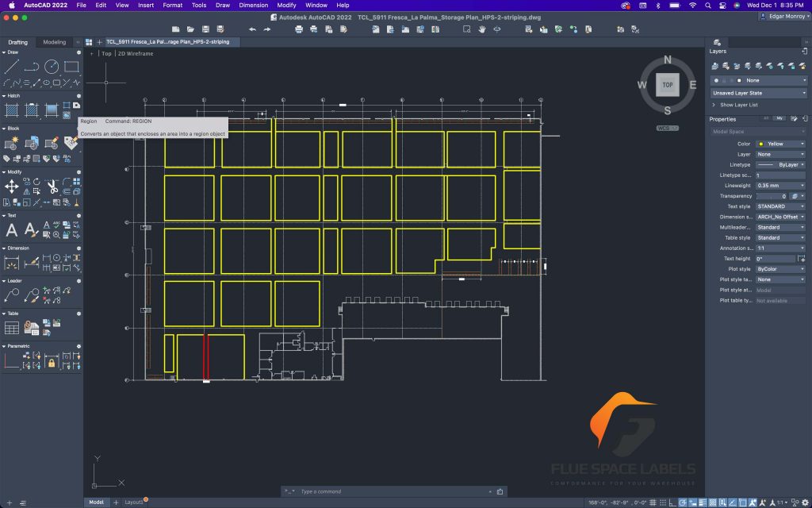The image size is (812, 508).
Task: Activate the Trim scissors tool
Action: [x=52, y=187]
